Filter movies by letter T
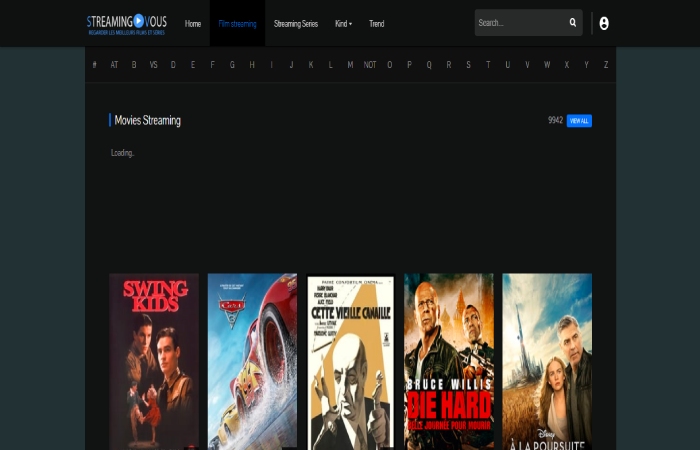 488,65
